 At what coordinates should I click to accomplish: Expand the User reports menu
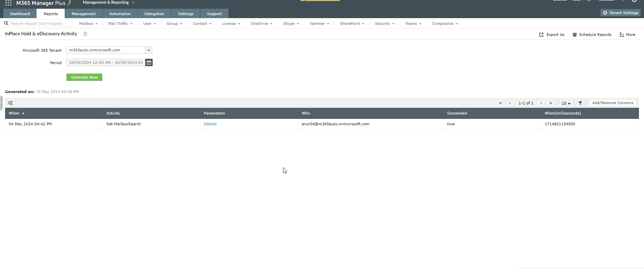point(150,24)
